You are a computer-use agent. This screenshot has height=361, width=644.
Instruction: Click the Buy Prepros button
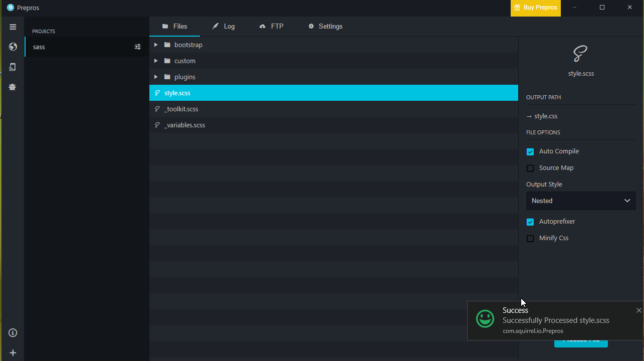click(535, 8)
